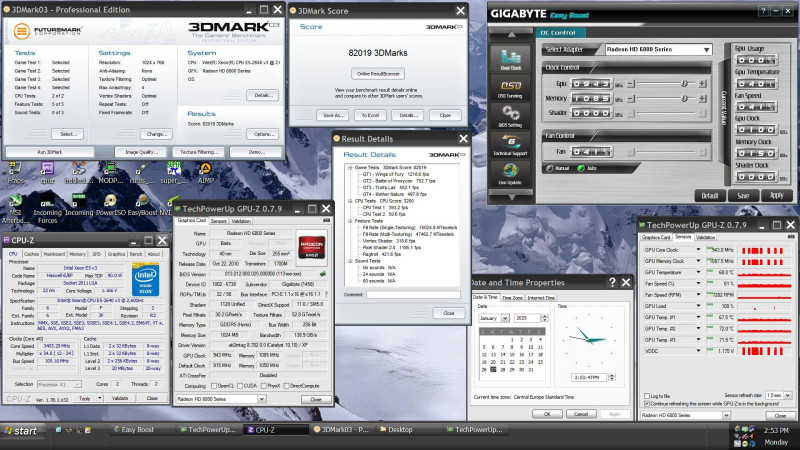Screen dimensions: 800x450
Task: Adjust the Gpu clock slider handle
Action: (x=684, y=83)
